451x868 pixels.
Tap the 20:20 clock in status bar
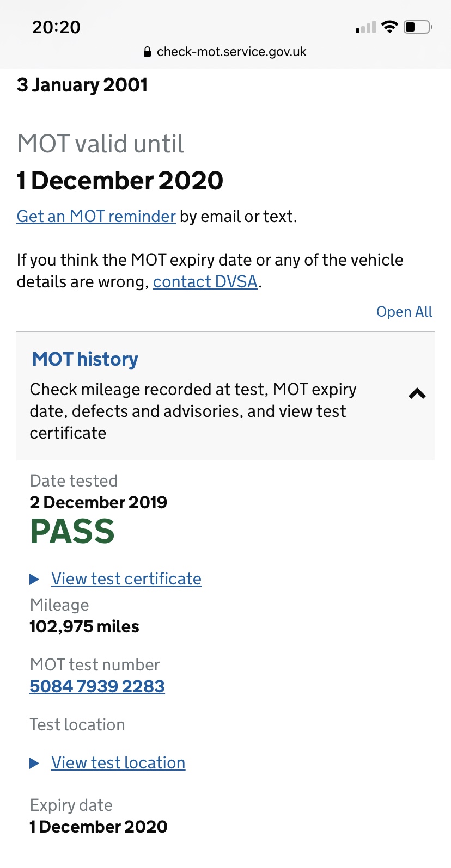coord(56,27)
